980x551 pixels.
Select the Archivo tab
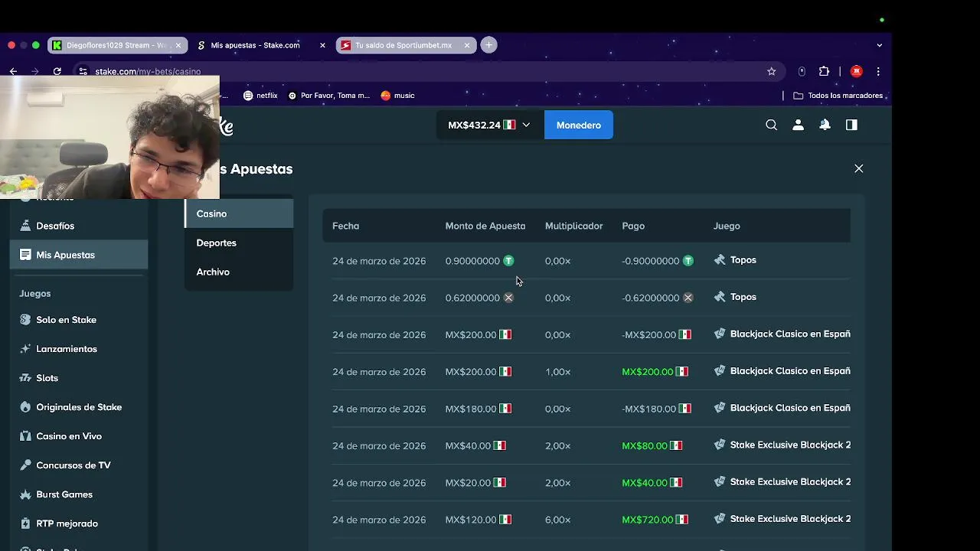pos(239,272)
